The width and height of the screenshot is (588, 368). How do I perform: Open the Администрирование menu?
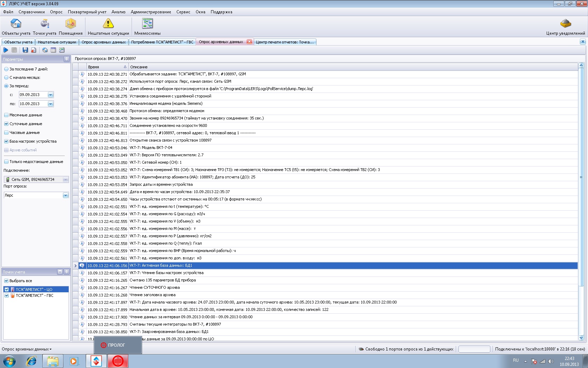pos(151,12)
